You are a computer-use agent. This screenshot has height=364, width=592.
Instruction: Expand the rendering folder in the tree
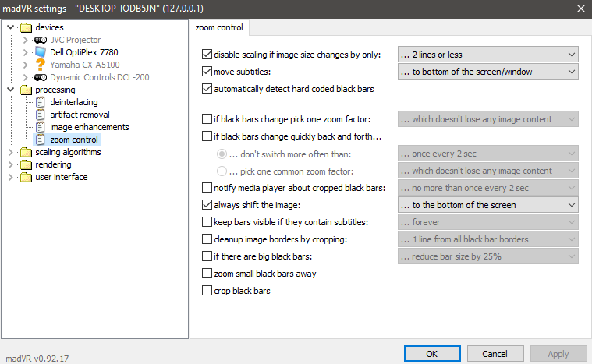click(11, 164)
